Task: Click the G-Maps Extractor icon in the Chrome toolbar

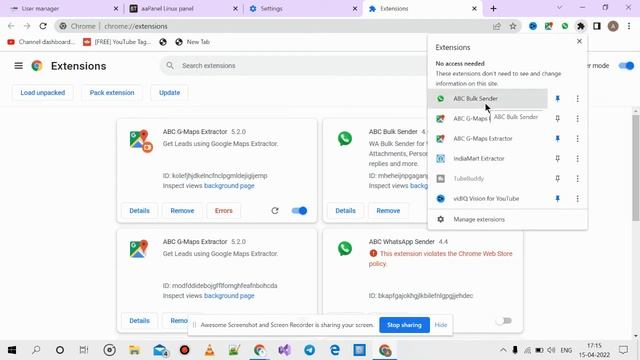Action: click(549, 26)
